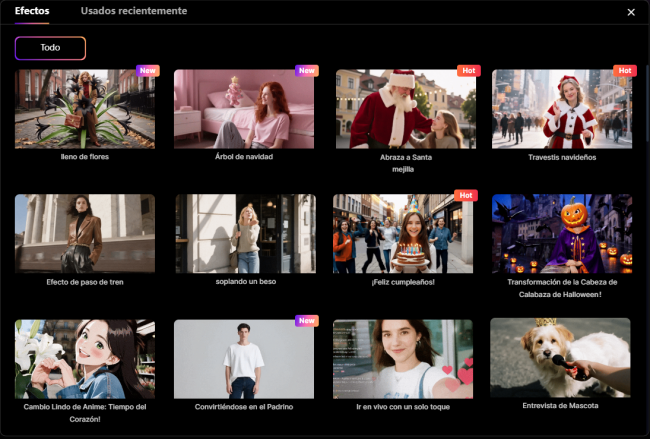This screenshot has height=439, width=650.
Task: Close the effects panel
Action: pyautogui.click(x=630, y=12)
